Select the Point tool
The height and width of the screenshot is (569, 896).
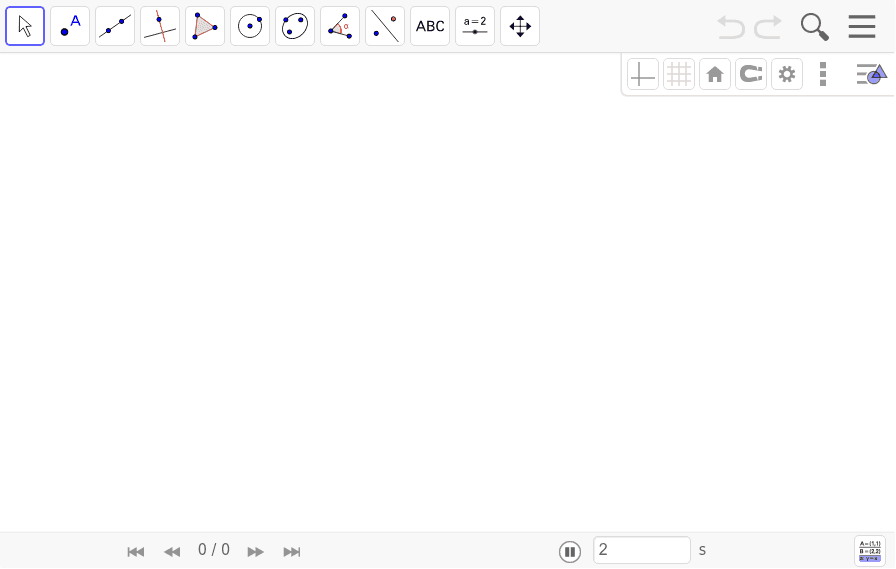click(x=70, y=26)
